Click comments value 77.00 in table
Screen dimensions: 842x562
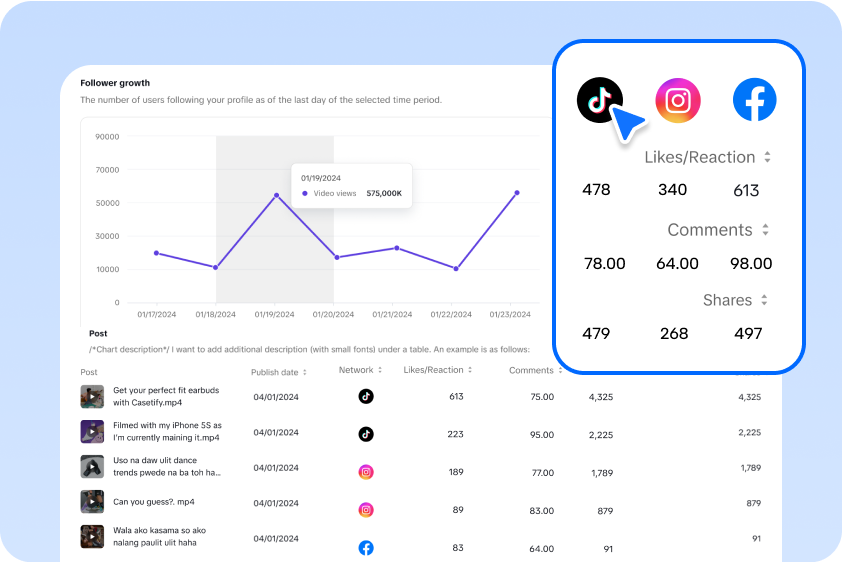542,473
